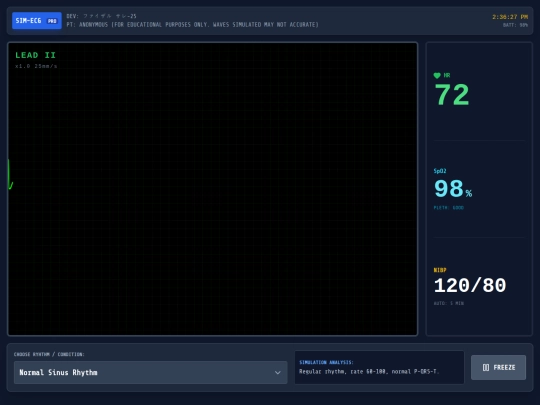Click the pause icon on the Freeze button
This screenshot has height=405, width=540.
[x=486, y=367]
